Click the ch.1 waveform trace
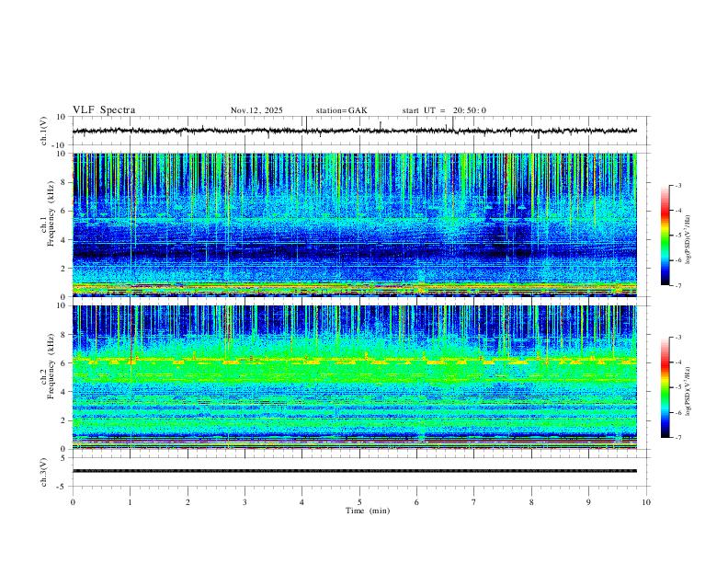 coord(354,131)
